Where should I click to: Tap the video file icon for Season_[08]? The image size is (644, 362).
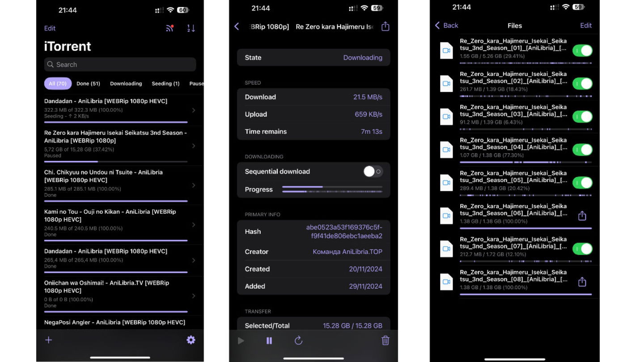[x=446, y=282]
